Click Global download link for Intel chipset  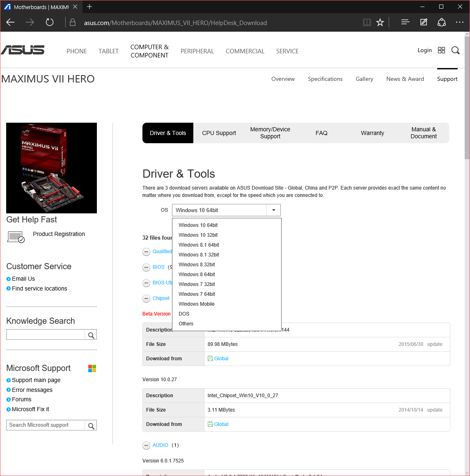221,424
